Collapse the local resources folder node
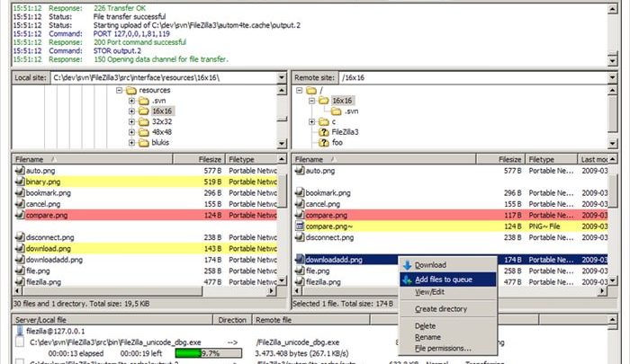Viewport: 630px width, 364px height. [119, 90]
